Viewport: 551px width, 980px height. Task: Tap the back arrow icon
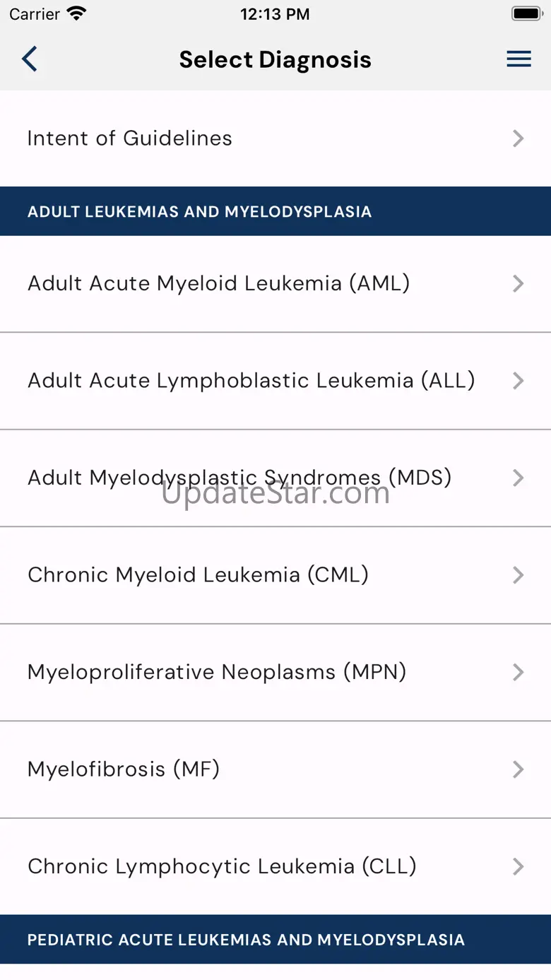tap(29, 59)
